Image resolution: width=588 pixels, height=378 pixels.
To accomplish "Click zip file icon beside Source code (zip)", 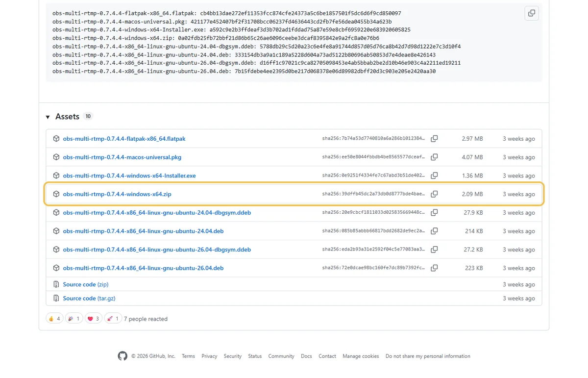I will (56, 284).
